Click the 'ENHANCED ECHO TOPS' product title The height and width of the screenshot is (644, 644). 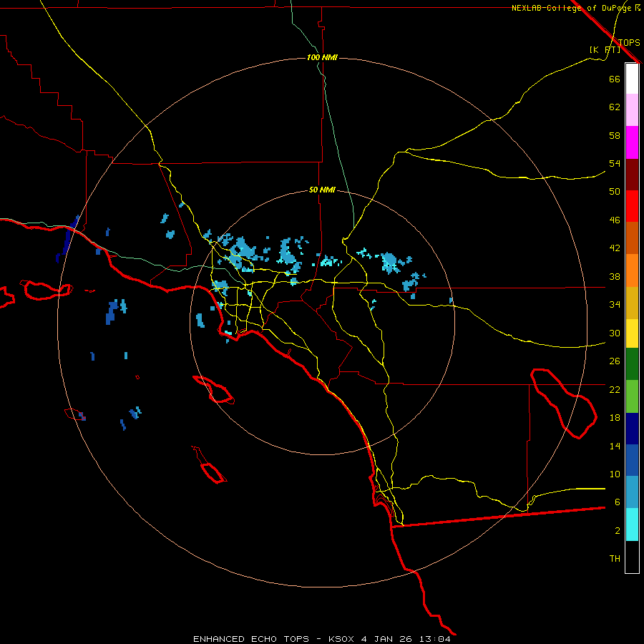tap(251, 639)
